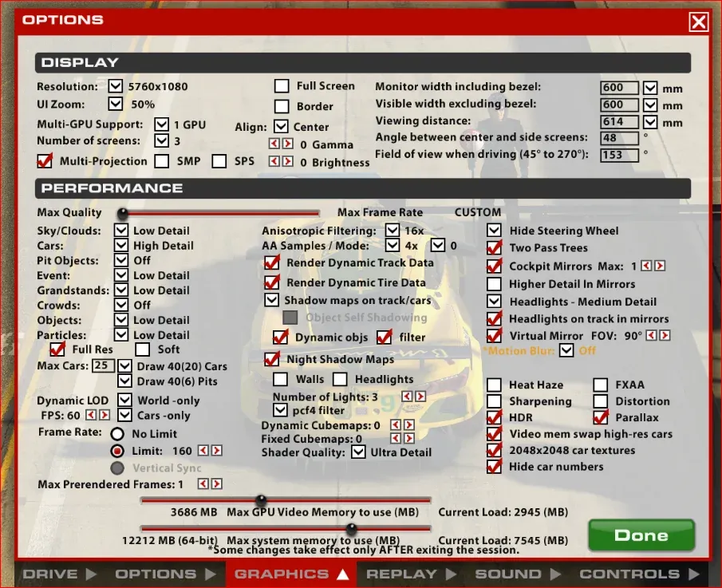Decrease Brightness with the left arrow

point(274,161)
